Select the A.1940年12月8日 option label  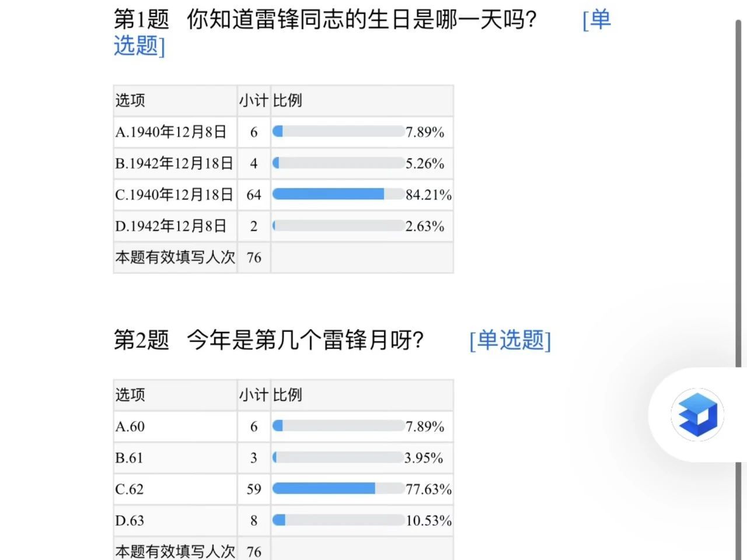pyautogui.click(x=170, y=132)
